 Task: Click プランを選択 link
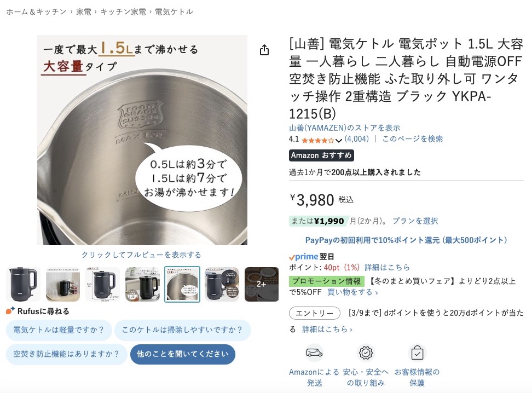pos(415,221)
